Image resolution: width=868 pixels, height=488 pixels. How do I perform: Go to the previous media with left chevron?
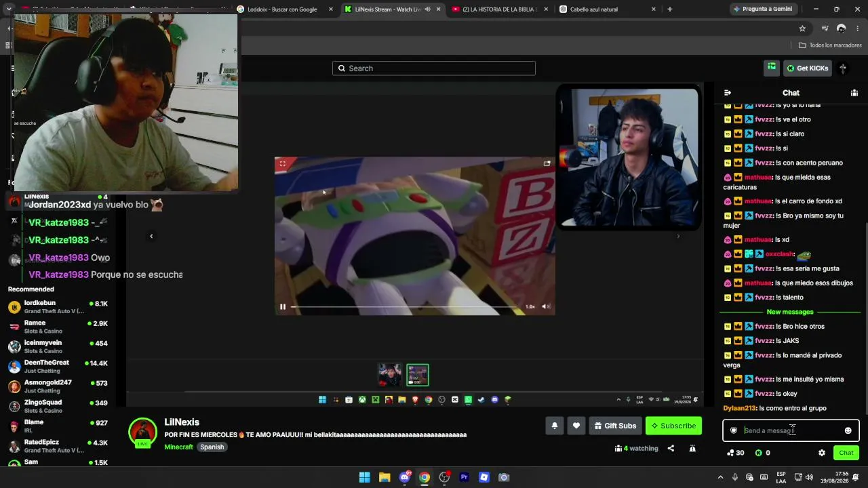pyautogui.click(x=151, y=236)
